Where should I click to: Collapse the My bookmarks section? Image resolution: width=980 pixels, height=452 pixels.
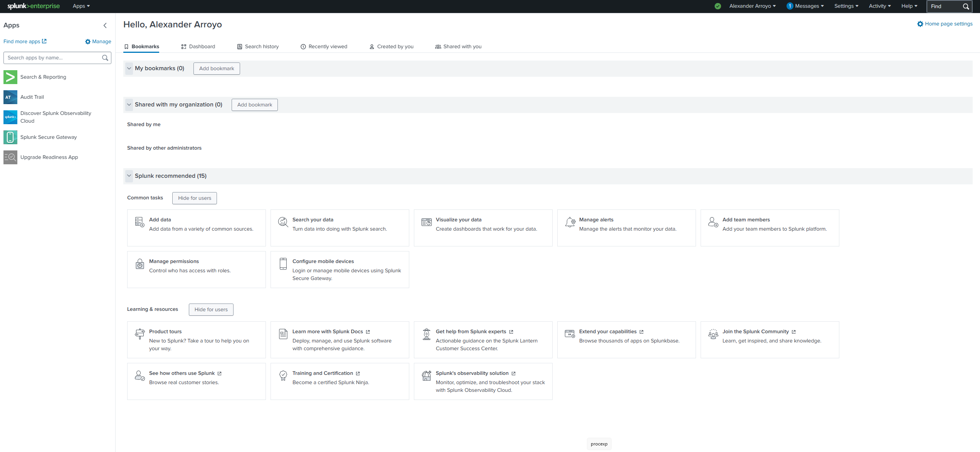click(x=129, y=69)
